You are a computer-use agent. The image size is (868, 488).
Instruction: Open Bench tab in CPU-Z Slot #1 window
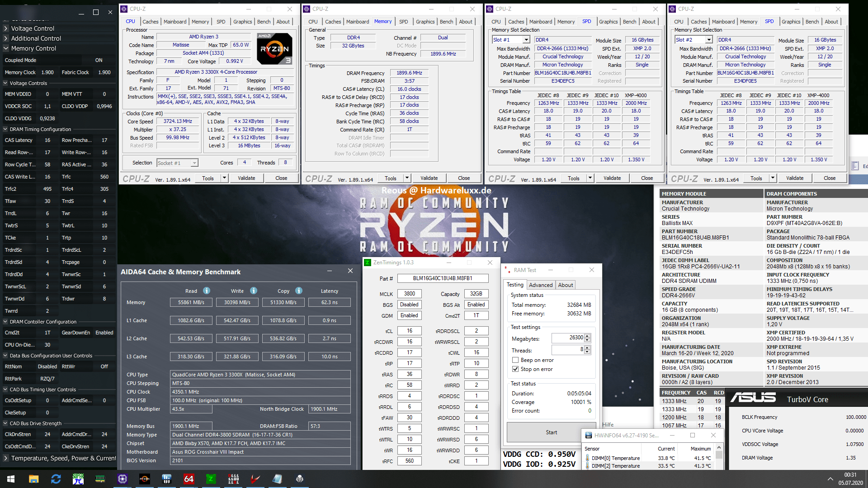coord(629,22)
